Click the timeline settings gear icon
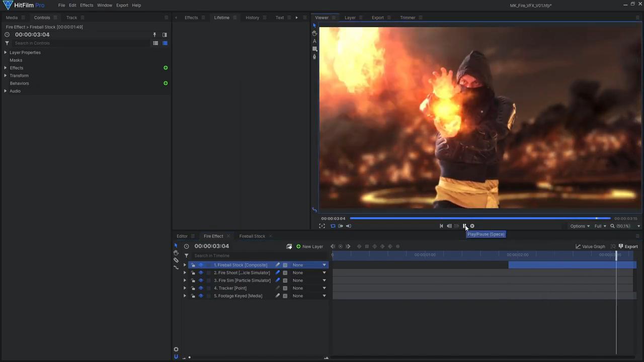Viewport: 644px width, 362px height. point(176,349)
